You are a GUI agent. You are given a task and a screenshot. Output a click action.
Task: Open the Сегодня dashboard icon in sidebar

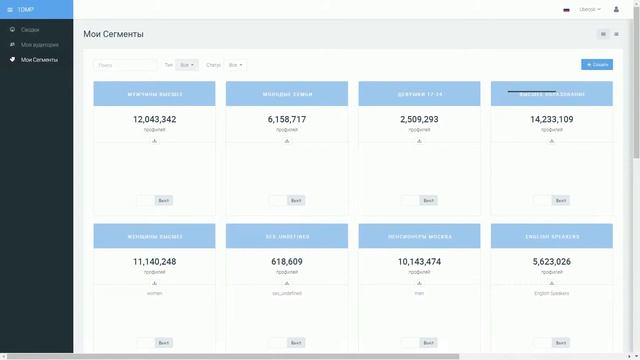pos(12,29)
